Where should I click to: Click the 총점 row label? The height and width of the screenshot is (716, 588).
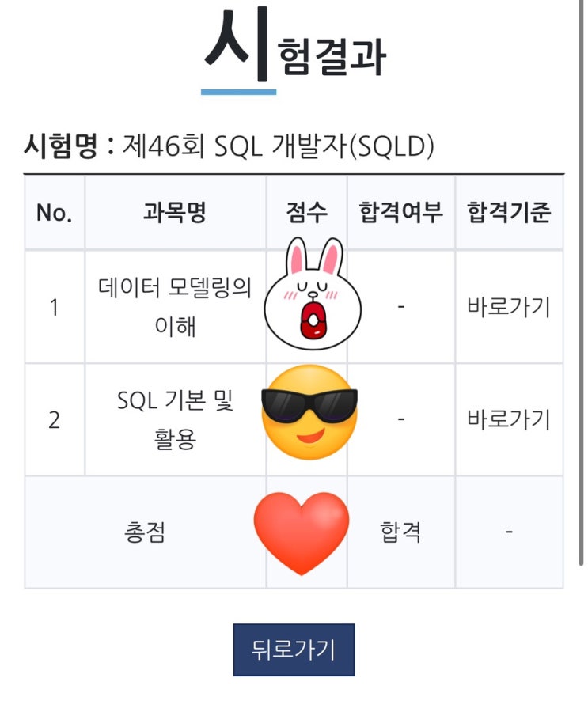(x=145, y=532)
